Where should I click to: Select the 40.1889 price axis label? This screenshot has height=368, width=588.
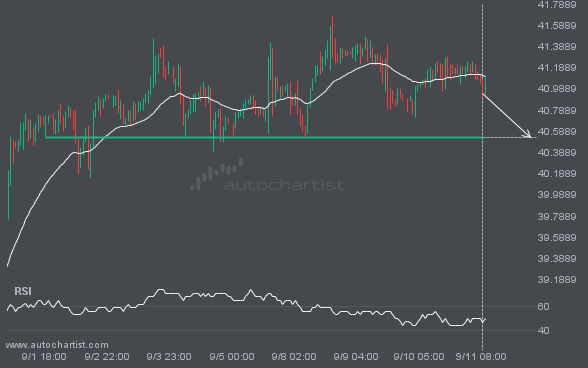point(557,174)
